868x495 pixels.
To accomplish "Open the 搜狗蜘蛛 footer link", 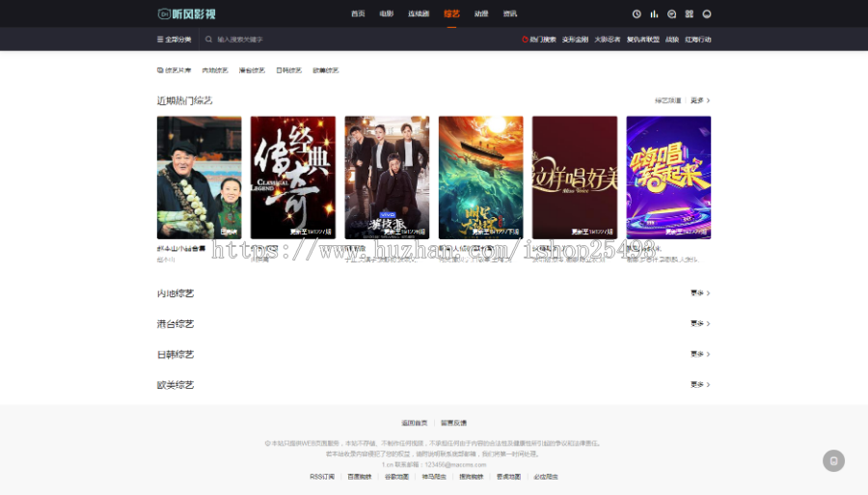I will click(x=472, y=476).
